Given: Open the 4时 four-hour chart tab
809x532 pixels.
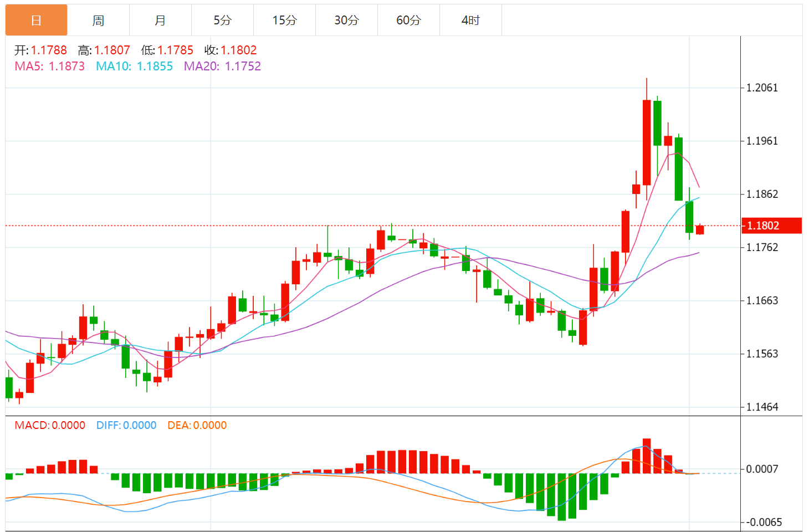Looking at the screenshot, I should tap(470, 21).
